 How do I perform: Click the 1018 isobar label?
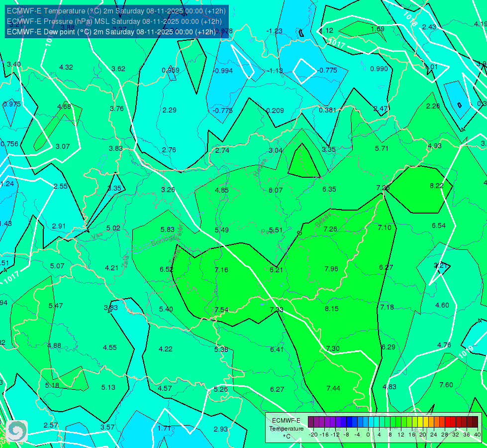410,19
